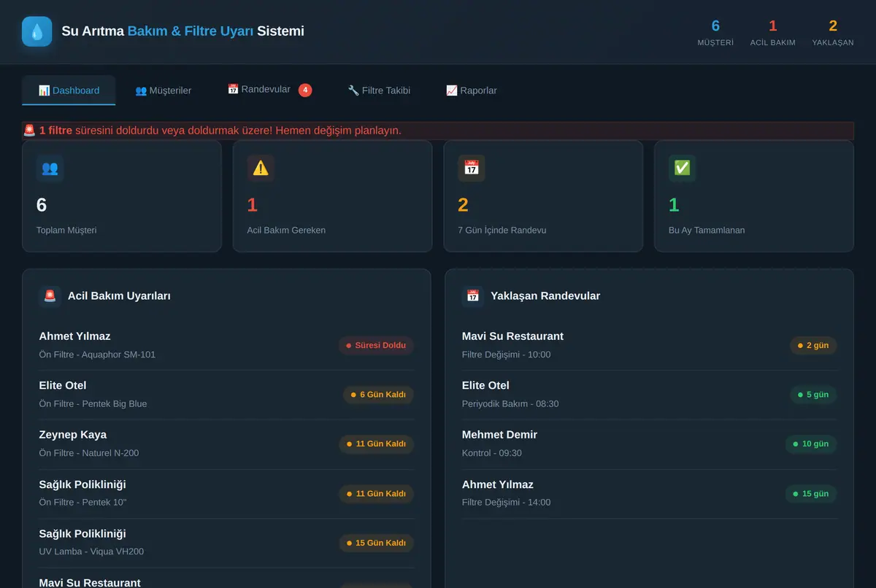The width and height of the screenshot is (876, 588).
Task: Click the calendar icon beside Yaklaşan Randevular
Action: [472, 295]
